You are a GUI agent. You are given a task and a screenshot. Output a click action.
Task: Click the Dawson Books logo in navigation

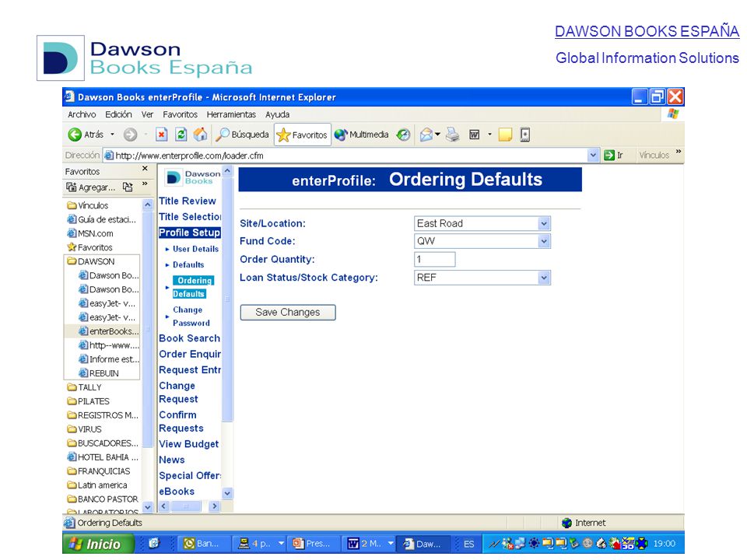193,177
